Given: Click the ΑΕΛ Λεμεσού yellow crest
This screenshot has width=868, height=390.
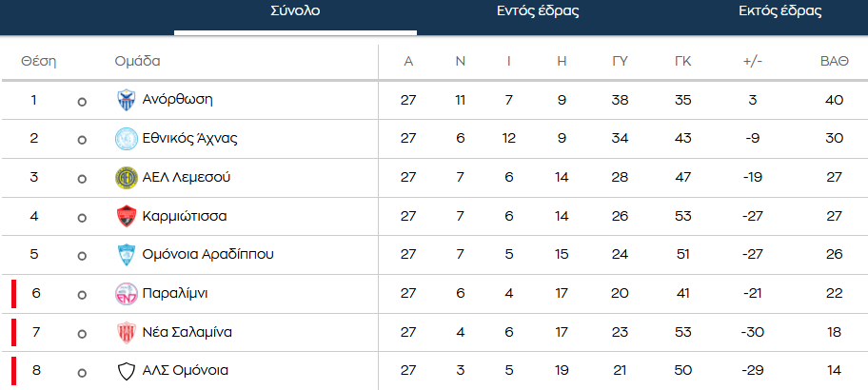Looking at the screenshot, I should tap(127, 178).
